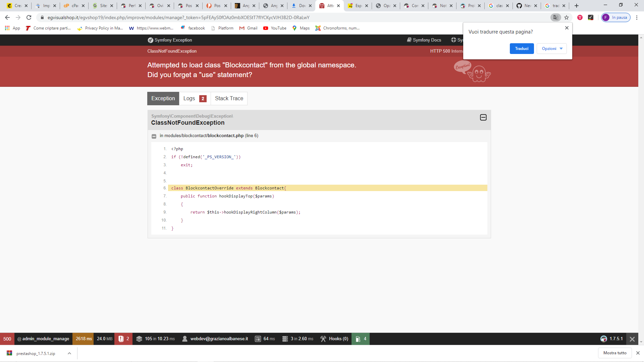
Task: Click the Traduci translate button
Action: [x=522, y=49]
